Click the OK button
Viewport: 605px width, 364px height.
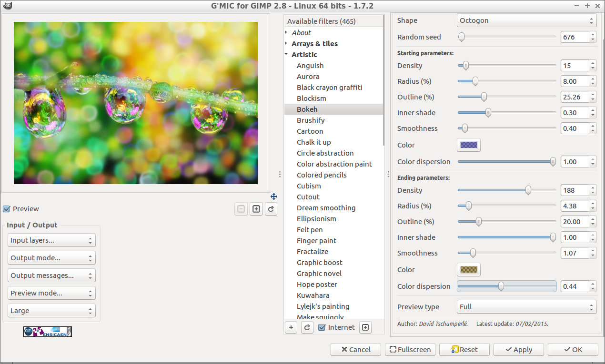[573, 349]
